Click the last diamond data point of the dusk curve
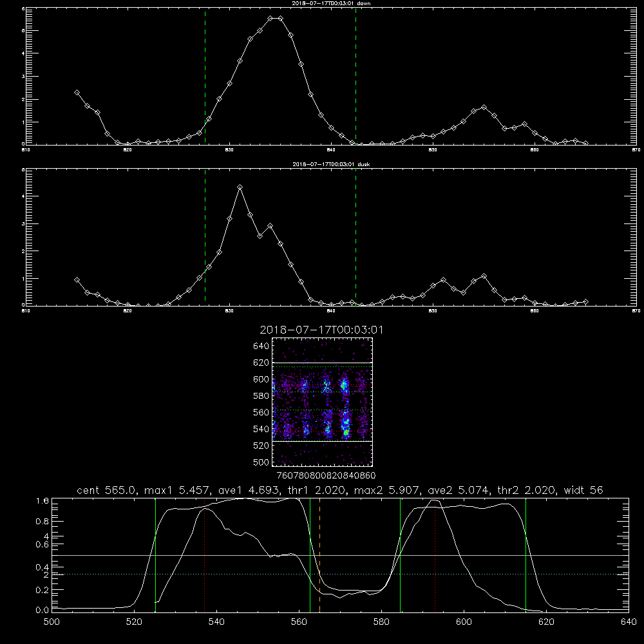 [x=585, y=302]
